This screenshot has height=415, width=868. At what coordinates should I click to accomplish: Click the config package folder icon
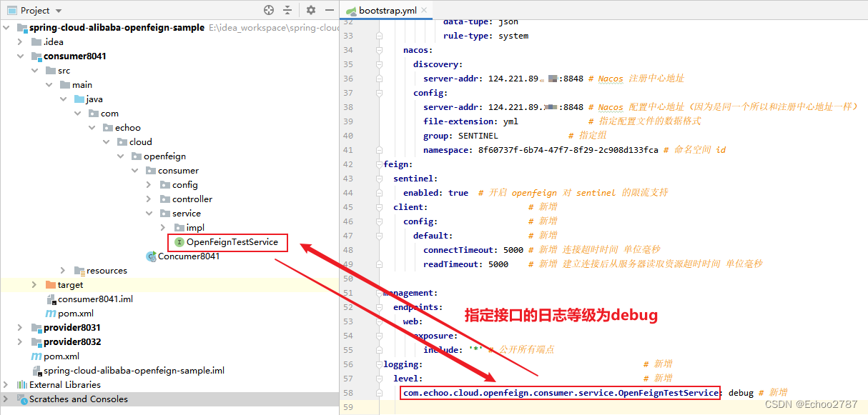(x=165, y=185)
